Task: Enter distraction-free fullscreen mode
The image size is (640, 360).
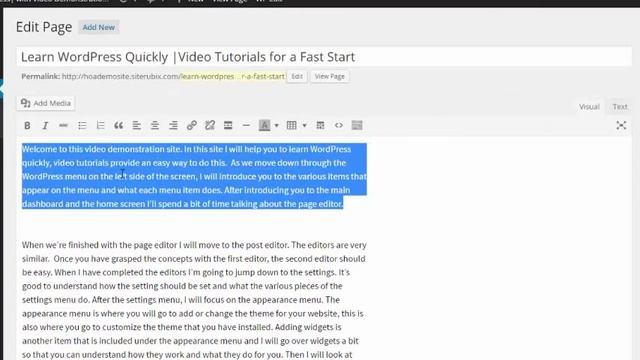Action: pyautogui.click(x=621, y=125)
